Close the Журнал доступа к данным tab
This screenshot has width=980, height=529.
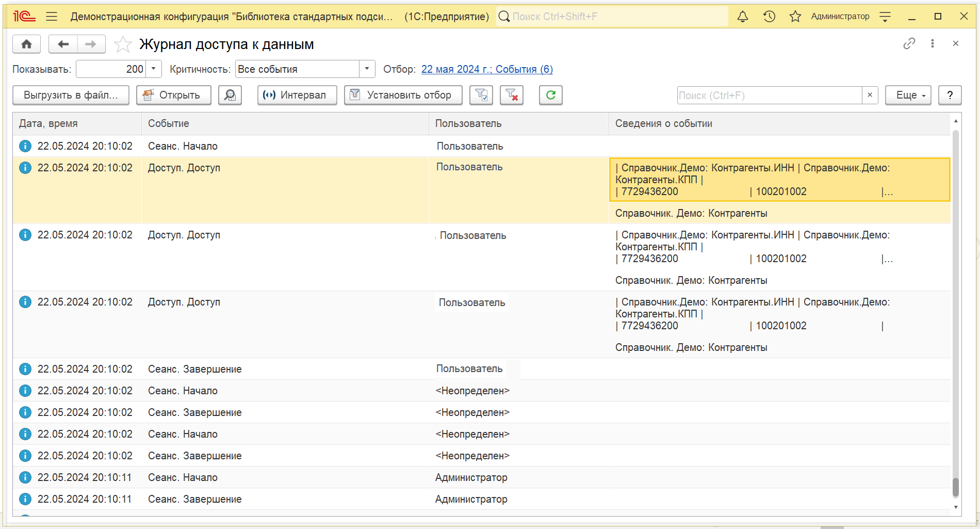(x=956, y=43)
